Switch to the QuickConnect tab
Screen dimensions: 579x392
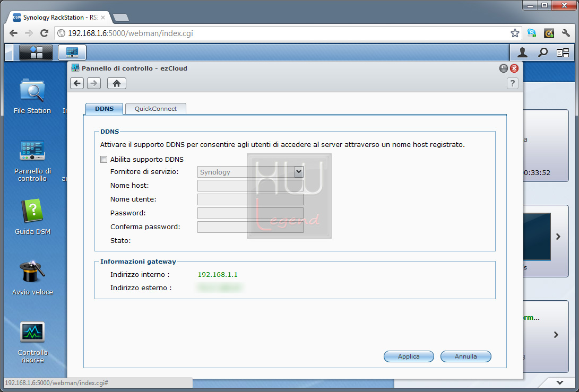[x=155, y=109]
